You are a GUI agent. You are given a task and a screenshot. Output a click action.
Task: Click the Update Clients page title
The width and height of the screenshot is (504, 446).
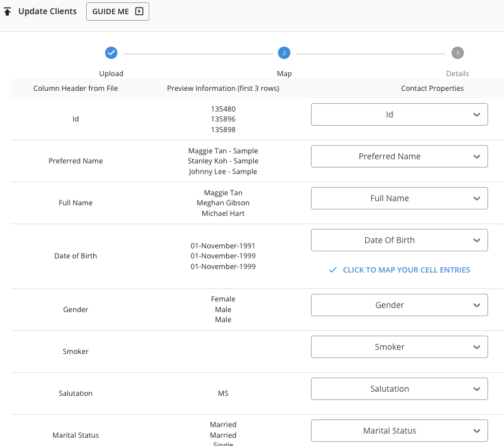(48, 11)
